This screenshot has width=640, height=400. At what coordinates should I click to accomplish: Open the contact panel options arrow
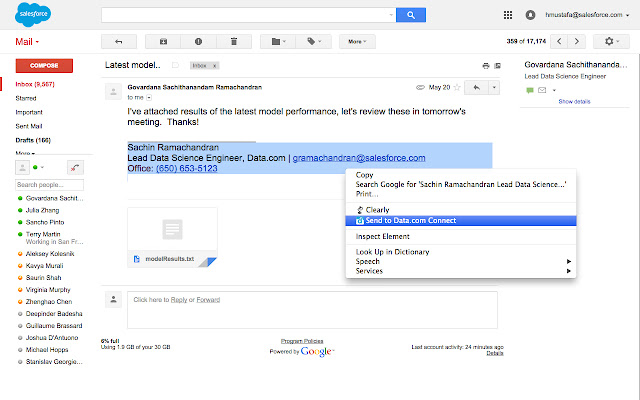554,90
